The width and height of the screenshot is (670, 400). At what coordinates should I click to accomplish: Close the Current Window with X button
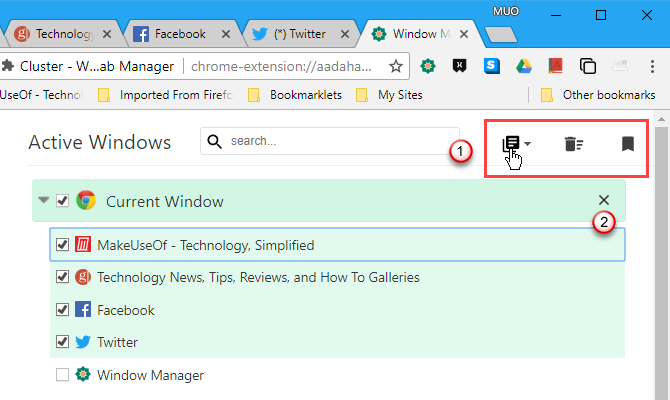(603, 200)
